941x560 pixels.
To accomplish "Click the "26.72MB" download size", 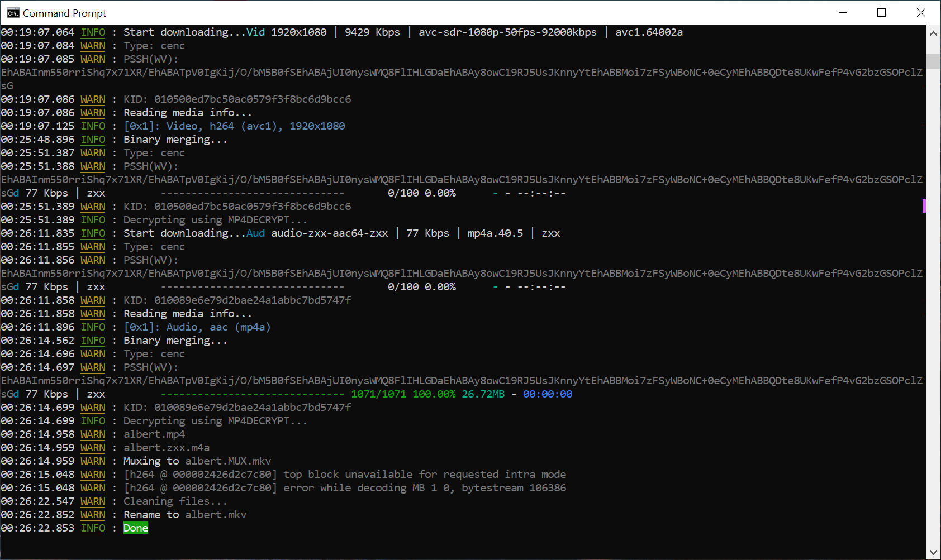I will tap(483, 394).
